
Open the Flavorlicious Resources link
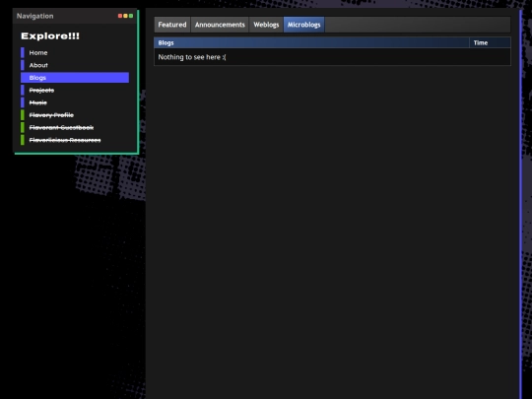pos(75,140)
